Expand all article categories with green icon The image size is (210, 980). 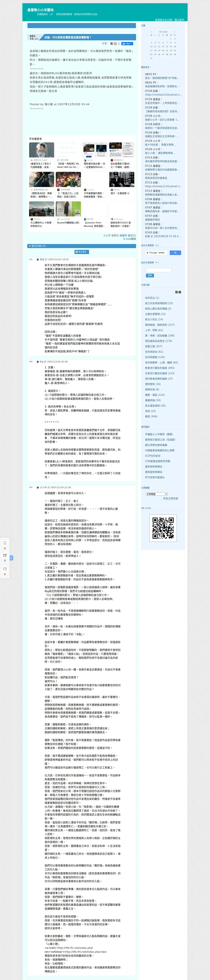click(x=176, y=292)
